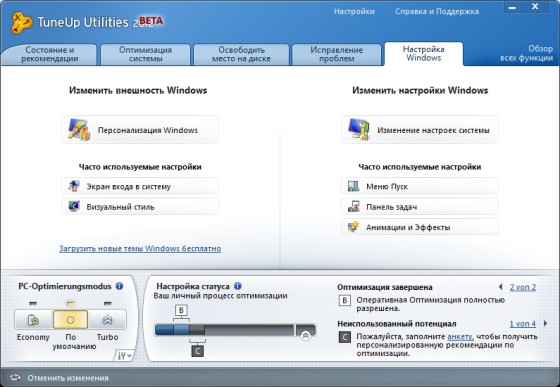Open the Экран входа в систему icon
Screen dimensions: 560x387
tap(74, 186)
